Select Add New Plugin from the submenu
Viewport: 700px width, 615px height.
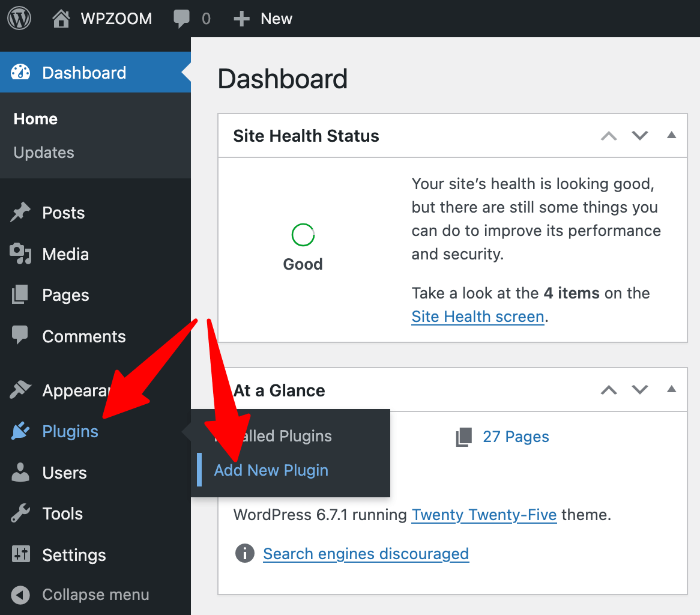(271, 470)
